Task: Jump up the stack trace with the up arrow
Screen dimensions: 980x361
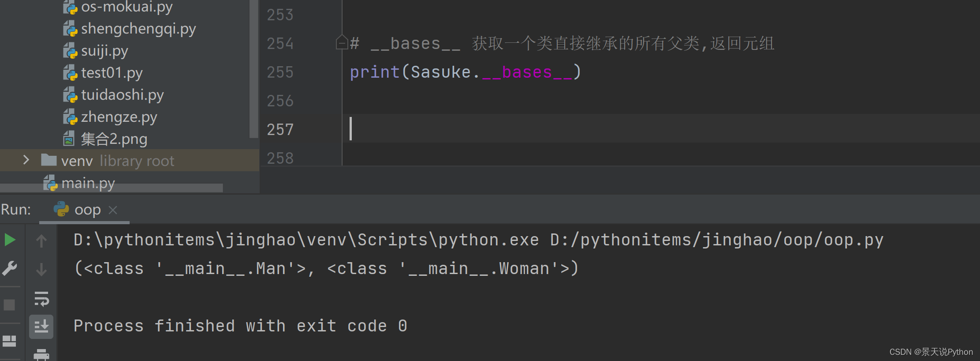Action: (41, 241)
